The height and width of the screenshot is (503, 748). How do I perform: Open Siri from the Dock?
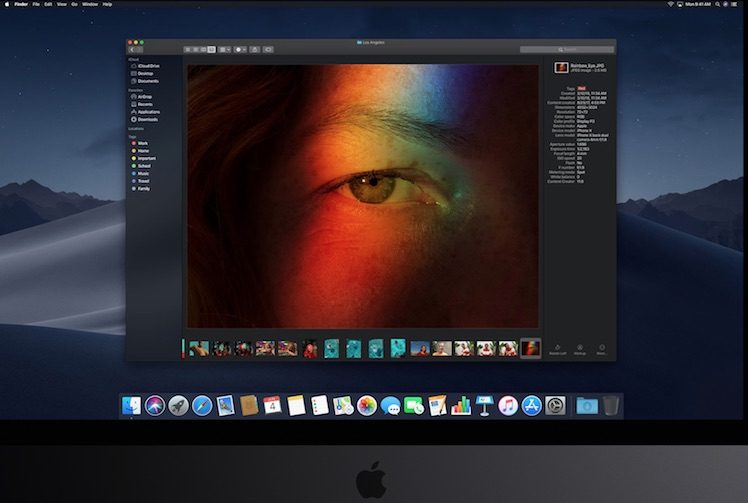tap(155, 405)
